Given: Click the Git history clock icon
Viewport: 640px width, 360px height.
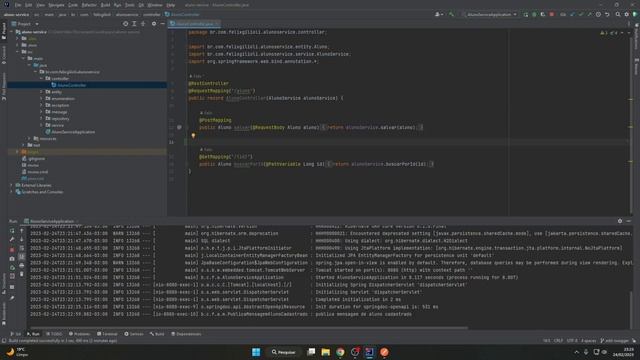Looking at the screenshot, I should (598, 14).
